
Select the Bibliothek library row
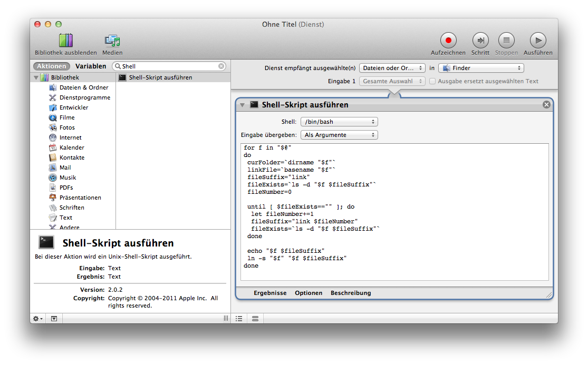[x=73, y=77]
